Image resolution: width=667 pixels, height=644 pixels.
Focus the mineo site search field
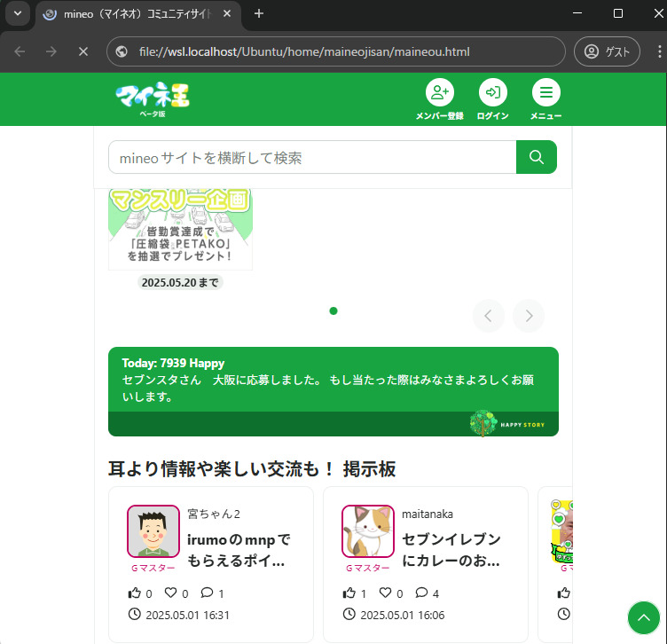(x=312, y=157)
